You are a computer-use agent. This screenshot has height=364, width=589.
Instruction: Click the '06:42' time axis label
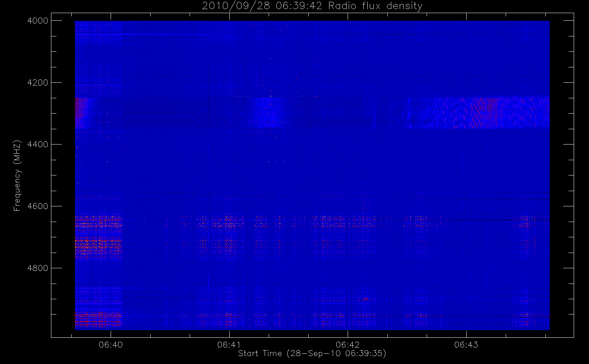pos(348,345)
